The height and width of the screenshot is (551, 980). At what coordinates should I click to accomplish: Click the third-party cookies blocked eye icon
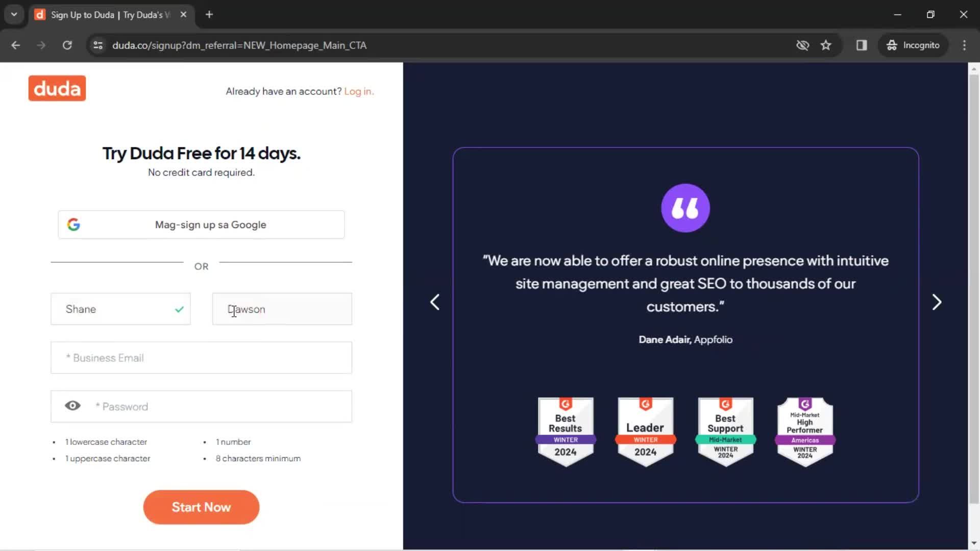tap(802, 45)
